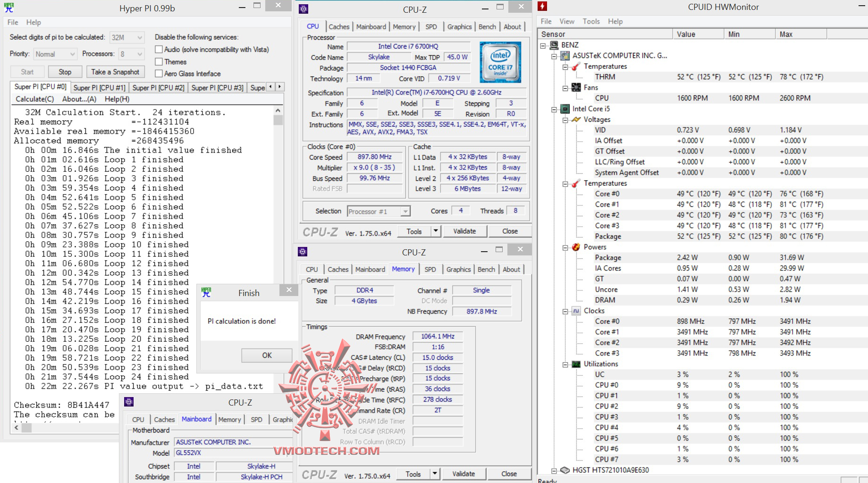Click the Validate button in Memory CPU-Z

click(x=463, y=474)
